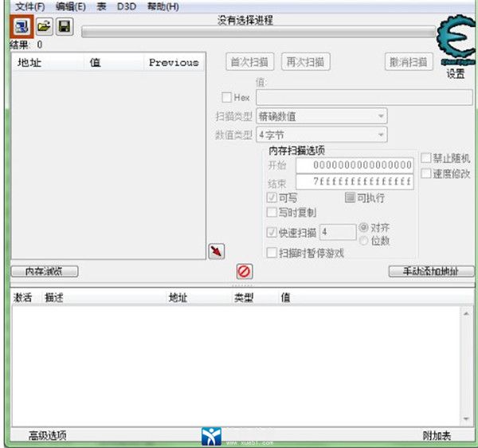
Task: Open the 文件(F) menu
Action: click(29, 6)
